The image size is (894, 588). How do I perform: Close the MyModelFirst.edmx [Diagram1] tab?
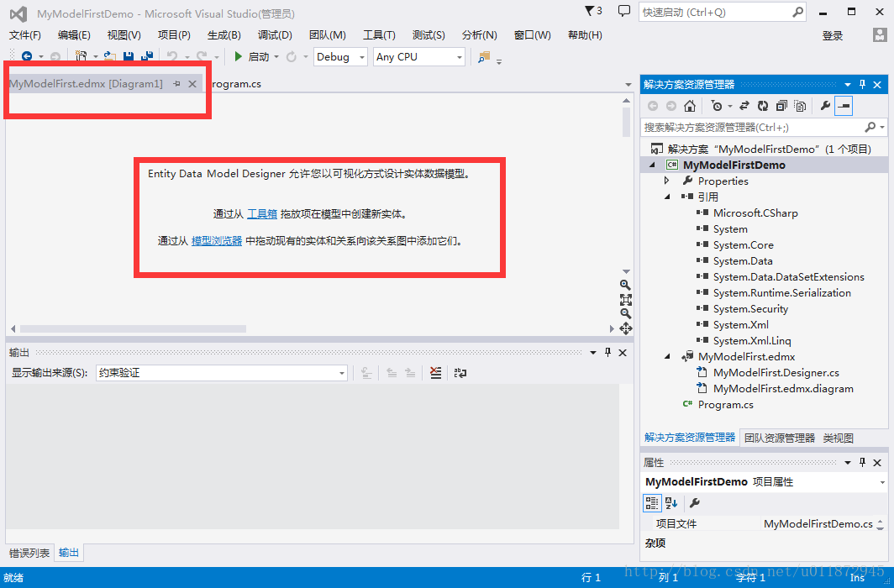click(192, 84)
